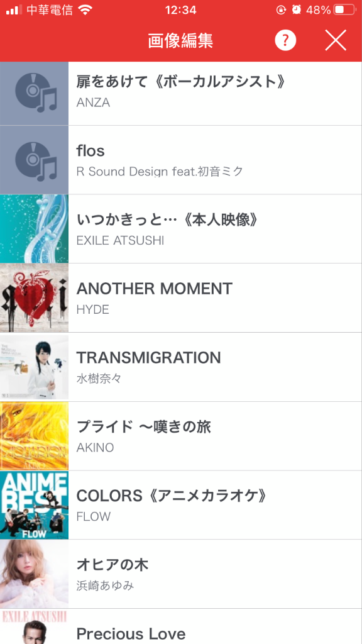The height and width of the screenshot is (644, 362).
Task: Close the 画像編集 screen with X
Action: [x=336, y=41]
